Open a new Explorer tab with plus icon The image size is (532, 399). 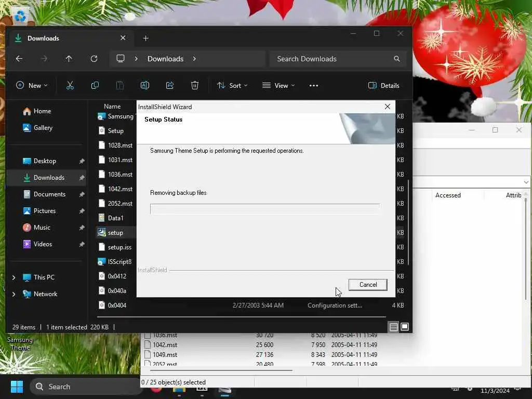tap(146, 38)
